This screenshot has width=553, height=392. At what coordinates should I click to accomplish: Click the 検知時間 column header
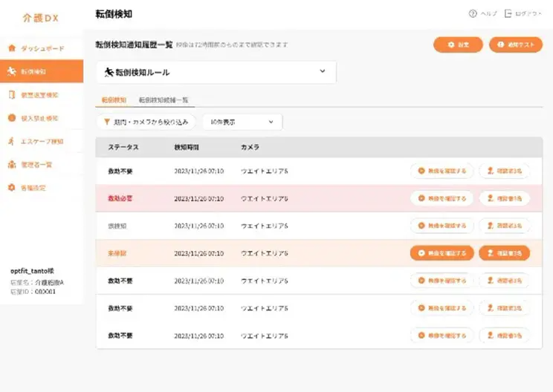click(187, 147)
